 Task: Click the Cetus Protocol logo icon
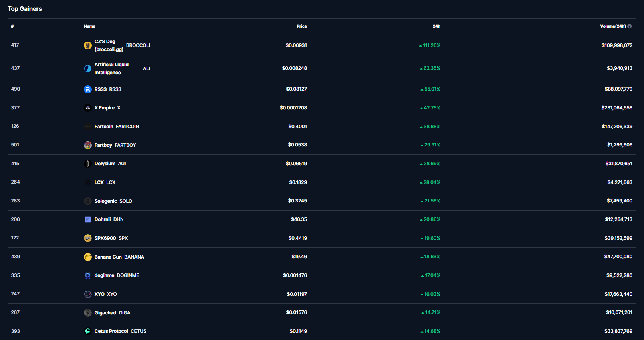tap(88, 331)
